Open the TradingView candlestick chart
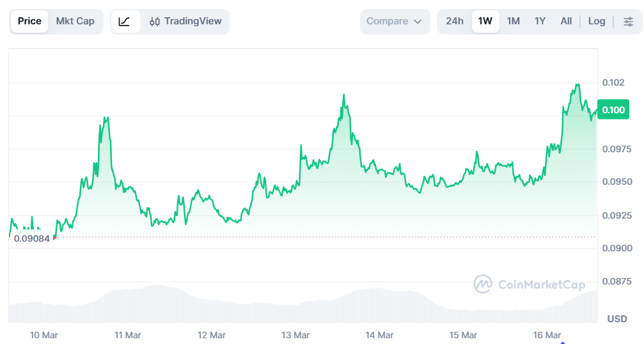This screenshot has height=344, width=644. [185, 21]
